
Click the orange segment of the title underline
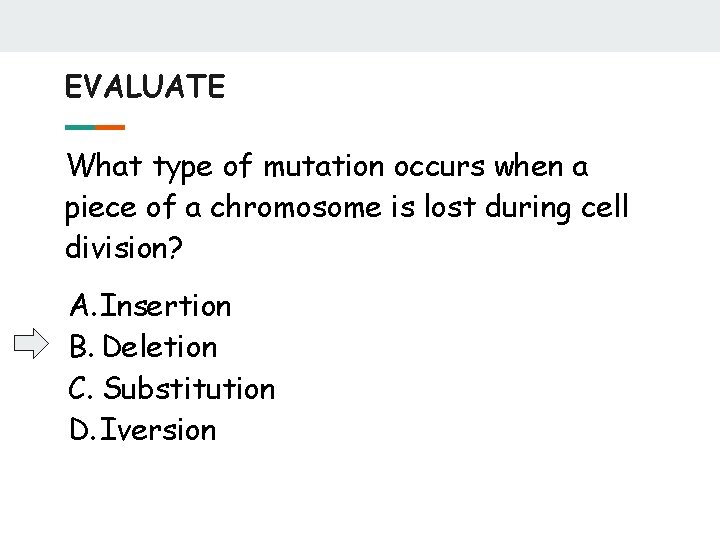coord(110,127)
